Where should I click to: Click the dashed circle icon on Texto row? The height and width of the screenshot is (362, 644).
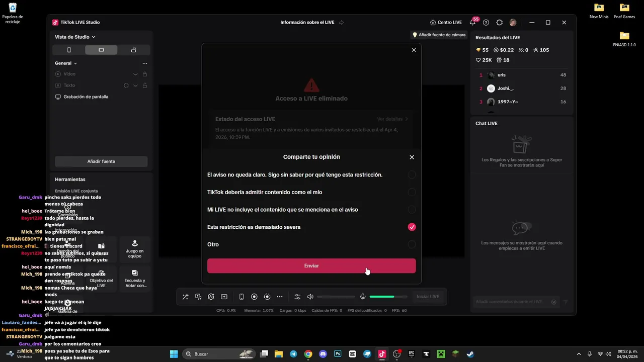pos(126,85)
